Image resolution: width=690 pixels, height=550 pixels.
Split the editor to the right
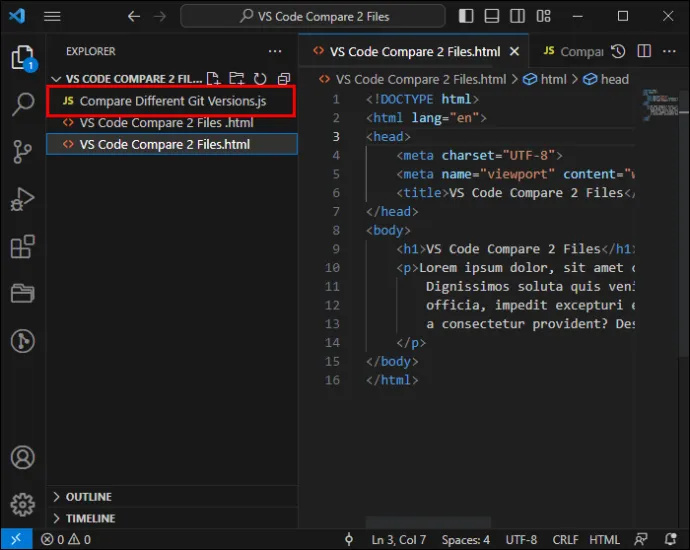tap(644, 51)
